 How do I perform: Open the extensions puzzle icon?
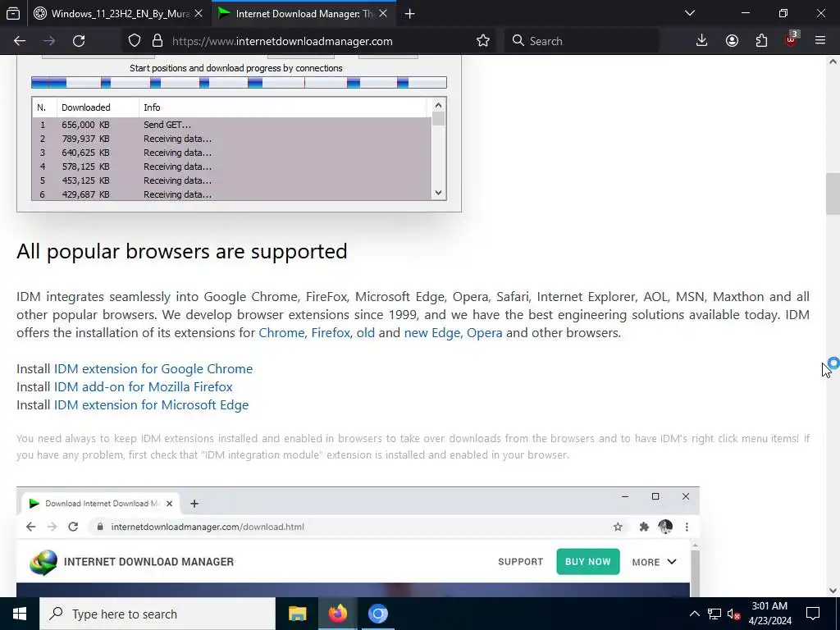click(761, 41)
